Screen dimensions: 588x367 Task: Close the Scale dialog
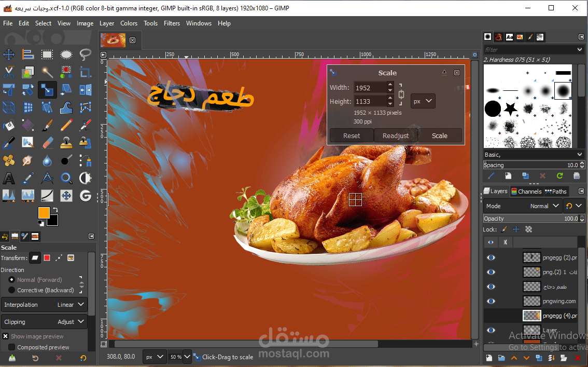click(x=457, y=73)
